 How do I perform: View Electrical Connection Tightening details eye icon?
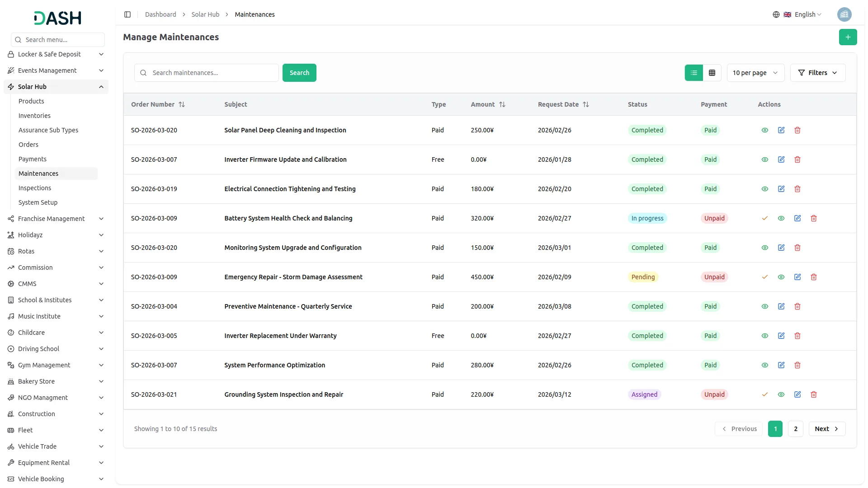[765, 189]
